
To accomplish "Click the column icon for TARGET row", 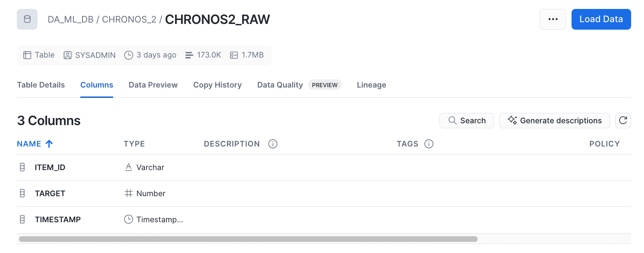I will click(22, 193).
